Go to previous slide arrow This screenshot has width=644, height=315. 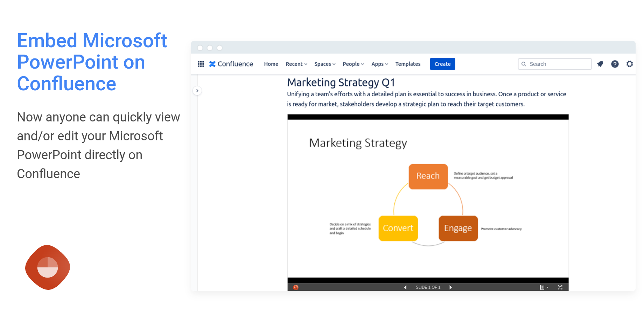tap(405, 287)
